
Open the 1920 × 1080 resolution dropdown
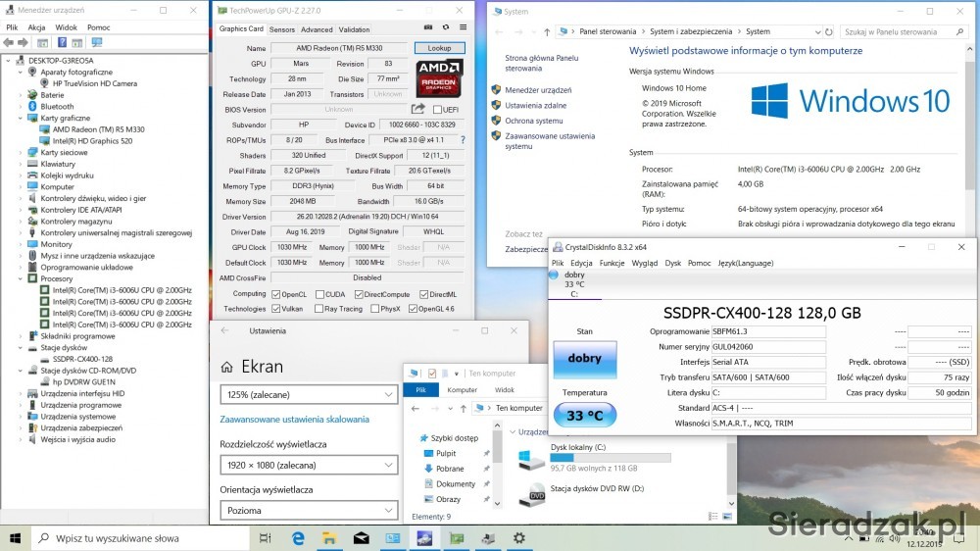(x=309, y=466)
